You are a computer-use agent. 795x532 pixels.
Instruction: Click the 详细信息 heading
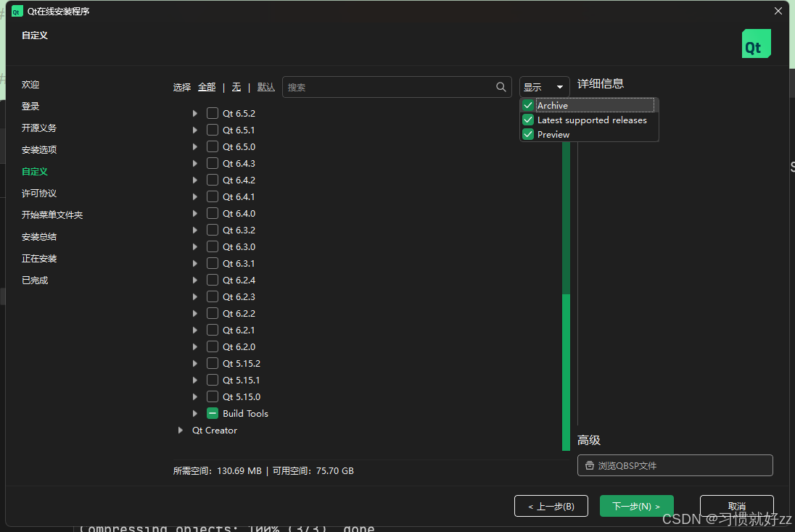pyautogui.click(x=601, y=83)
